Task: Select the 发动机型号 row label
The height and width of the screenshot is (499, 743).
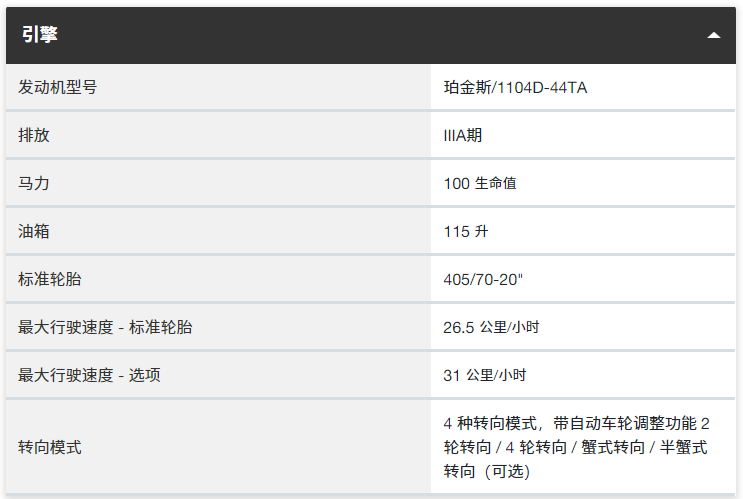Action: click(x=58, y=88)
